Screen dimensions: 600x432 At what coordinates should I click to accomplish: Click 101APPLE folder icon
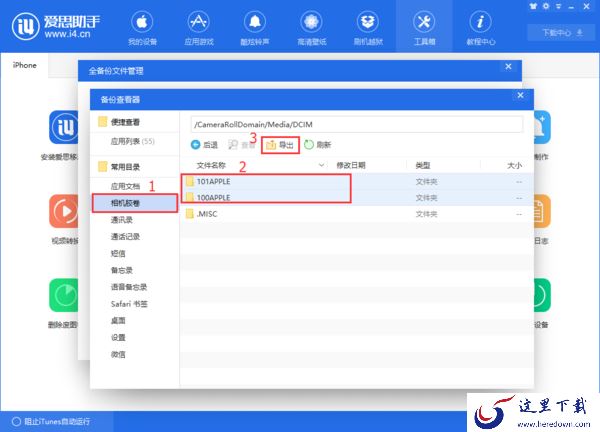click(x=189, y=181)
